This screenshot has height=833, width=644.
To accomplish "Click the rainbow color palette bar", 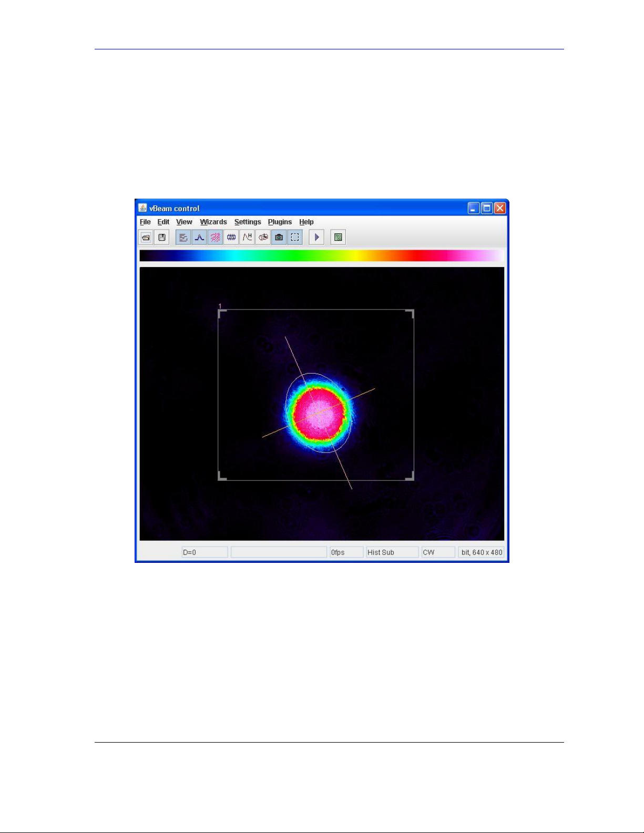I will coord(322,255).
